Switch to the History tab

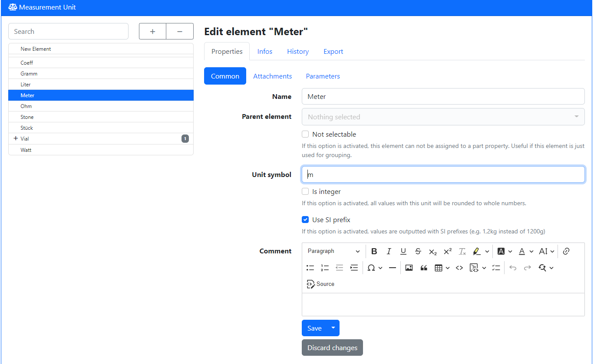(297, 52)
